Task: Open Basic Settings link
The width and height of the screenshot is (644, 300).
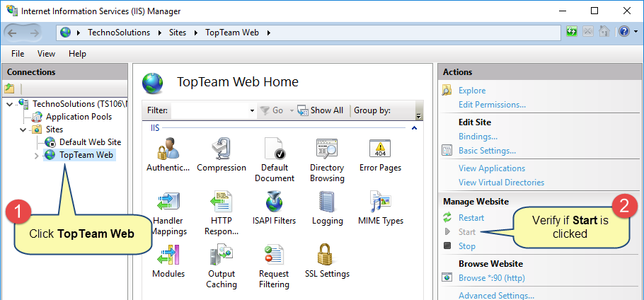Action: tap(487, 151)
